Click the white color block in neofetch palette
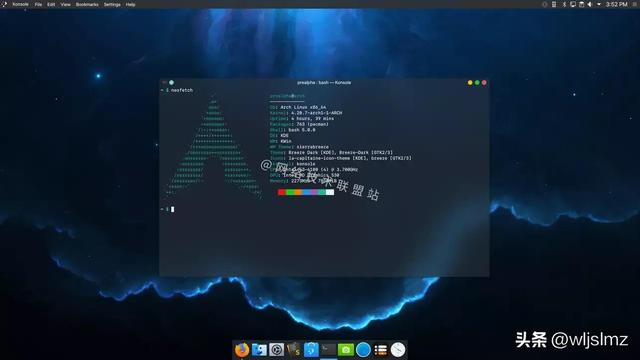 330,192
